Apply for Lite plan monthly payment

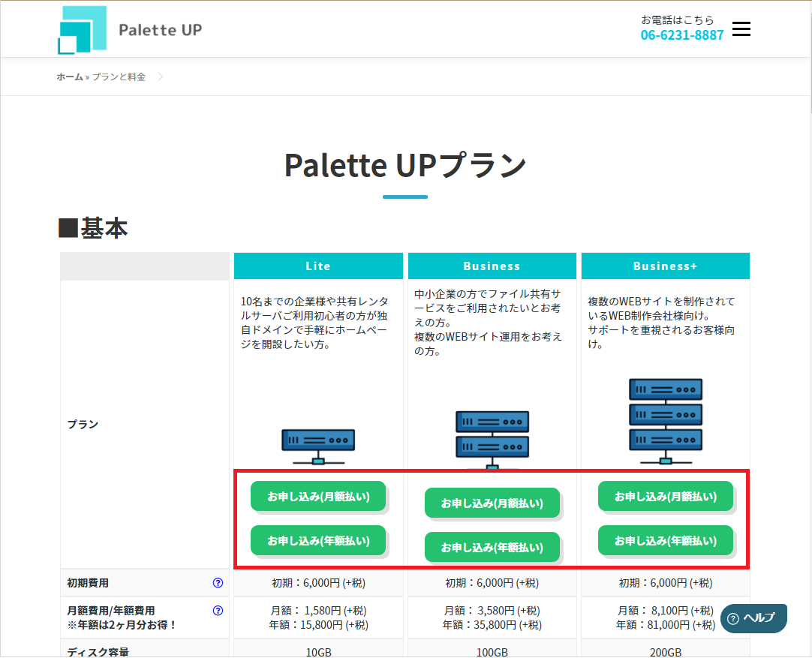click(x=318, y=497)
